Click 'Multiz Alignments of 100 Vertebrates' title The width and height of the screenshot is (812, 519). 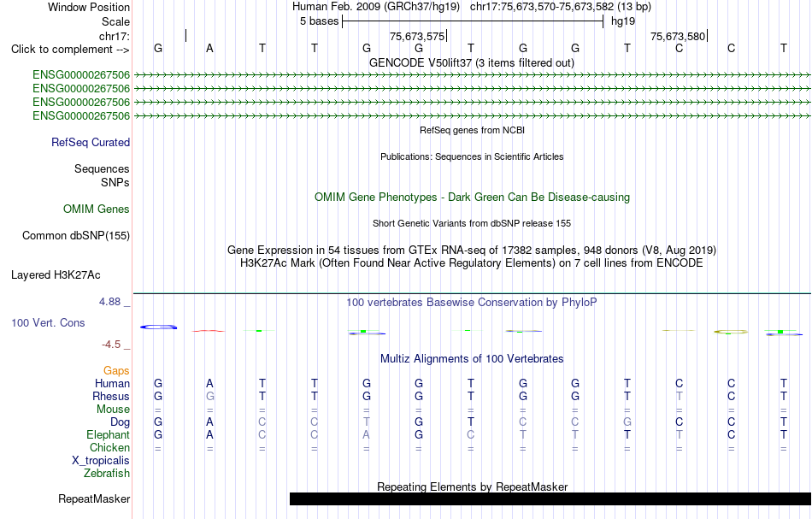pos(472,359)
